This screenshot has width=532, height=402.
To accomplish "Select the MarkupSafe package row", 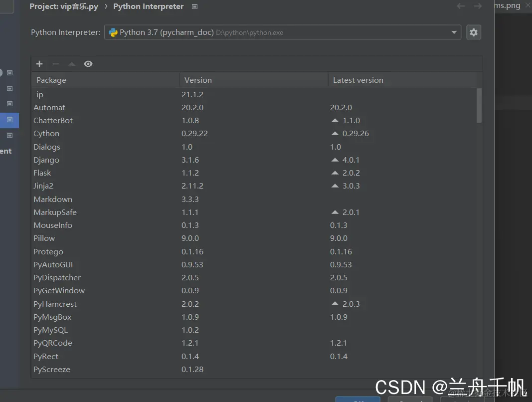I will pos(254,212).
